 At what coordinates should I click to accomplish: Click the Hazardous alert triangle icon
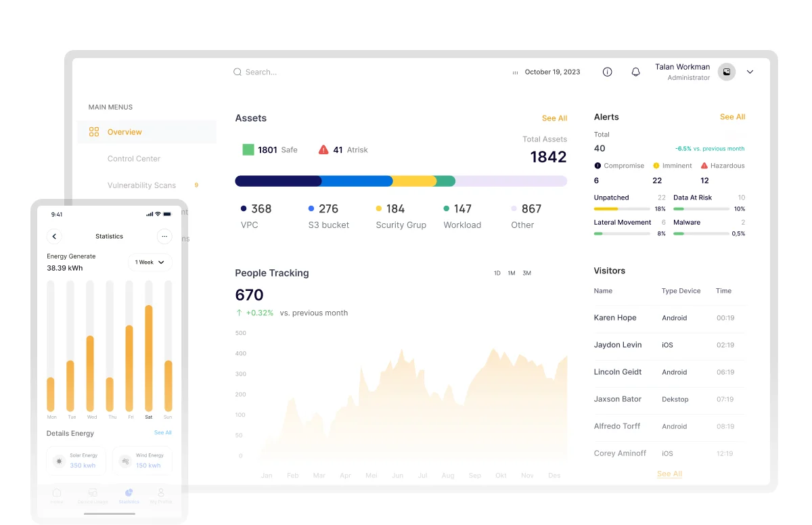click(x=704, y=166)
